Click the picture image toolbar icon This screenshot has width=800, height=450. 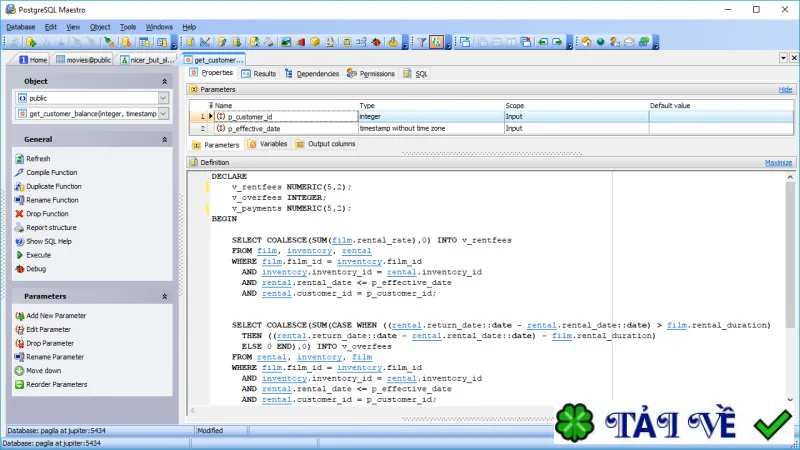pyautogui.click(x=286, y=42)
